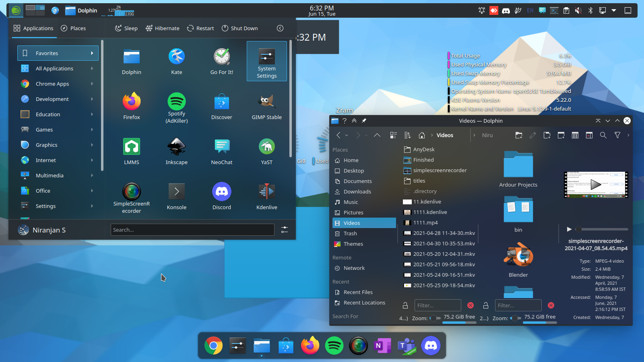This screenshot has width=644, height=362.
Task: Open NeoChat from the launcher
Action: (221, 152)
